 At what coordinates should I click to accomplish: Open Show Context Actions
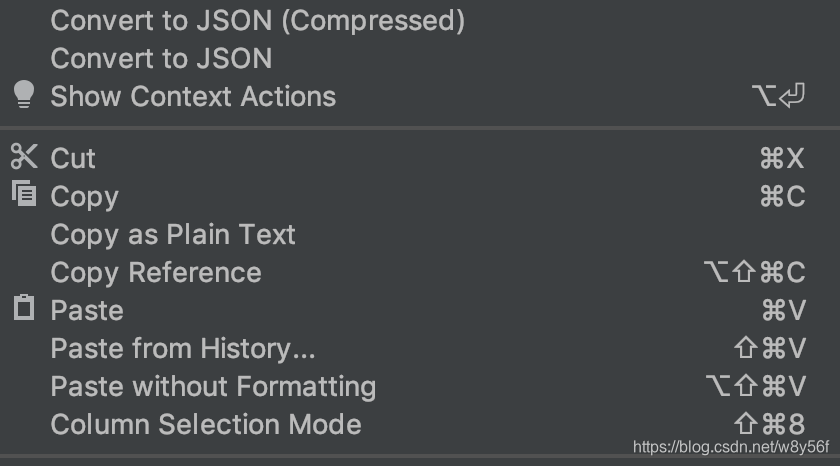coord(193,96)
